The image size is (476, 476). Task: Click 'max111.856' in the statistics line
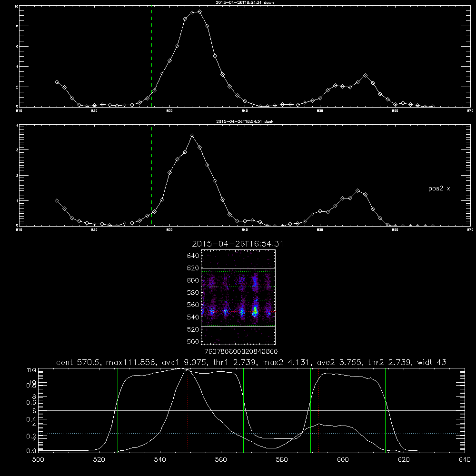(x=131, y=362)
